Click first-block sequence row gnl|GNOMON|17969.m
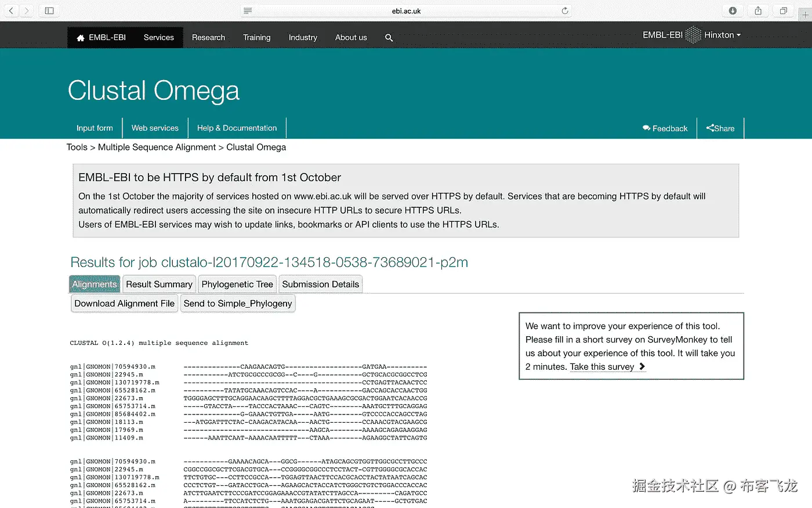This screenshot has height=508, width=812. 248,430
